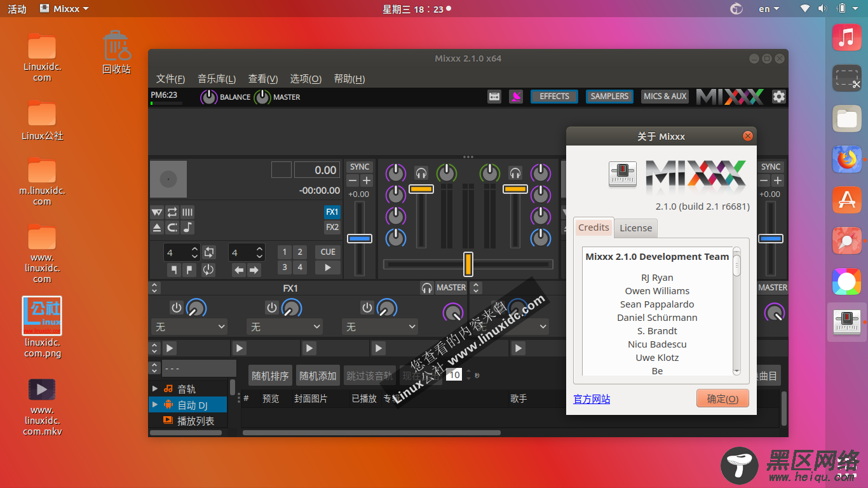
Task: Expand the samplers row chevron
Action: tap(154, 348)
